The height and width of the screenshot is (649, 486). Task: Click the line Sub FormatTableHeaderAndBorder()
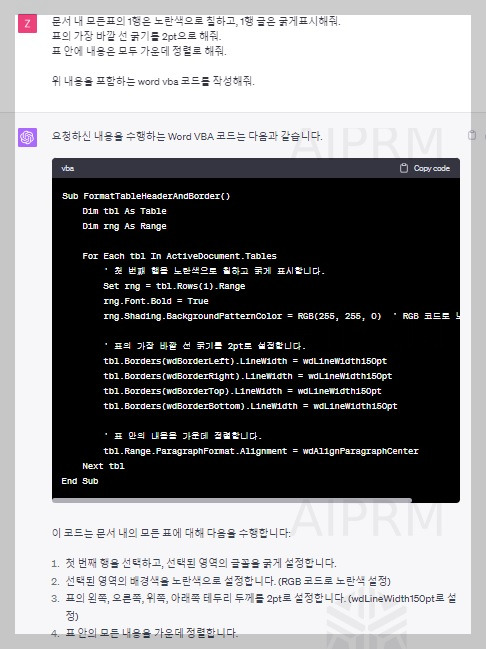[x=146, y=196]
